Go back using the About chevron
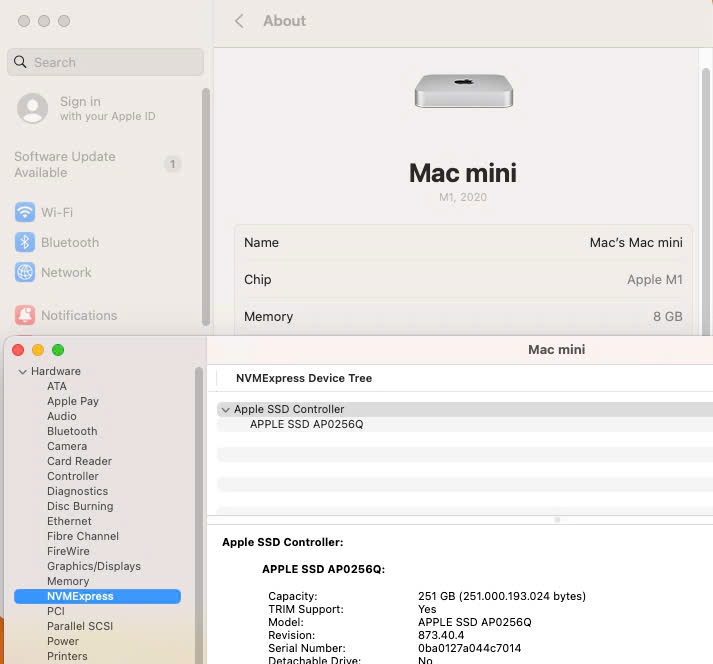Image resolution: width=713 pixels, height=664 pixels. tap(239, 21)
